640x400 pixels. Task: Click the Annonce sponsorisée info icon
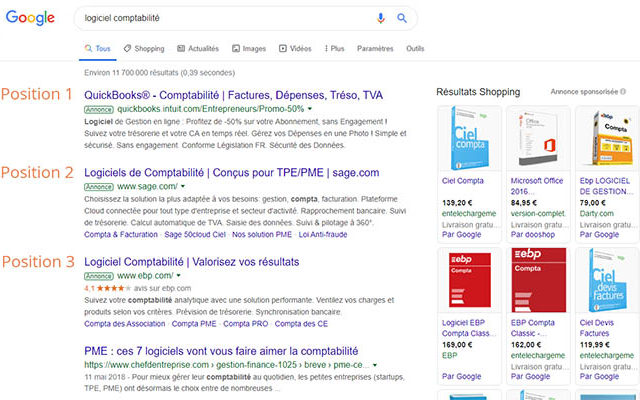click(623, 92)
